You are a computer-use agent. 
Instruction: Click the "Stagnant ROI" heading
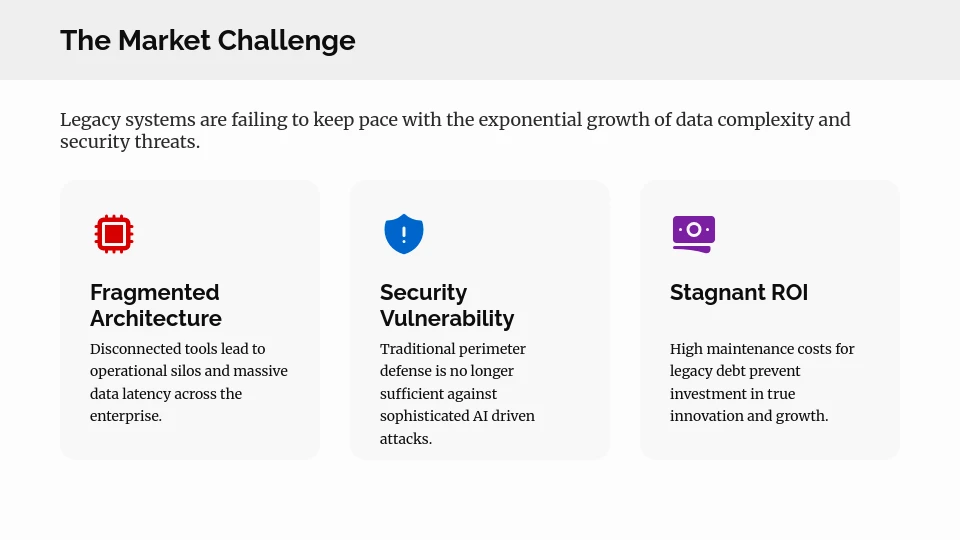739,292
